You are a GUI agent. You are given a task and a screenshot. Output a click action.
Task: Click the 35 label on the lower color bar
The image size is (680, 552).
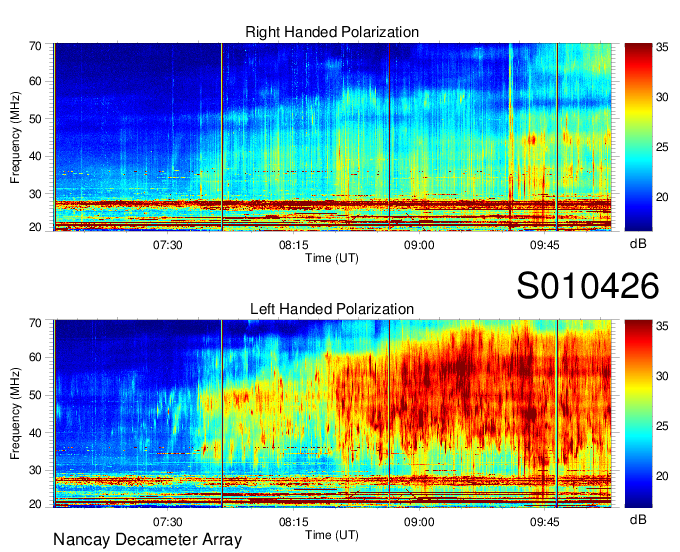(x=662, y=326)
